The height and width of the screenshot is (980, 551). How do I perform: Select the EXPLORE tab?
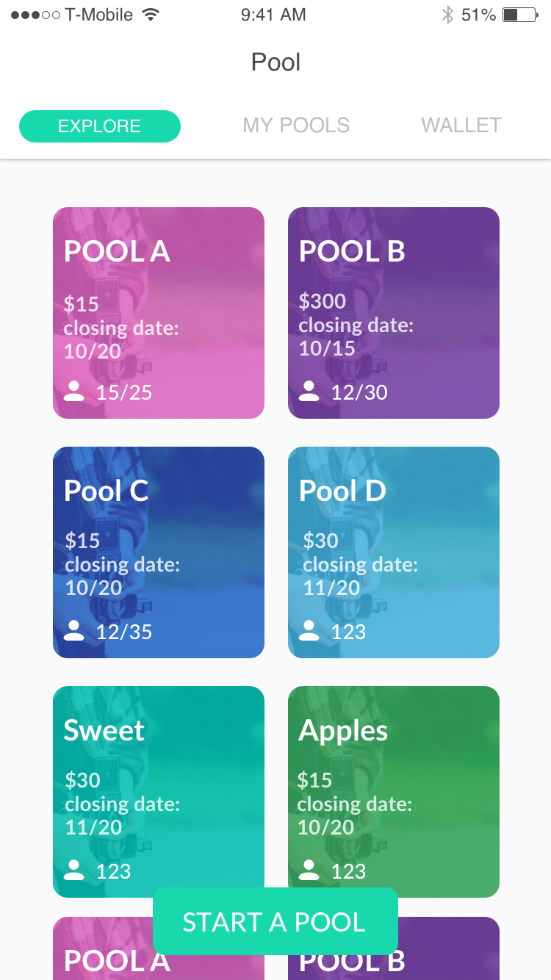pyautogui.click(x=100, y=126)
